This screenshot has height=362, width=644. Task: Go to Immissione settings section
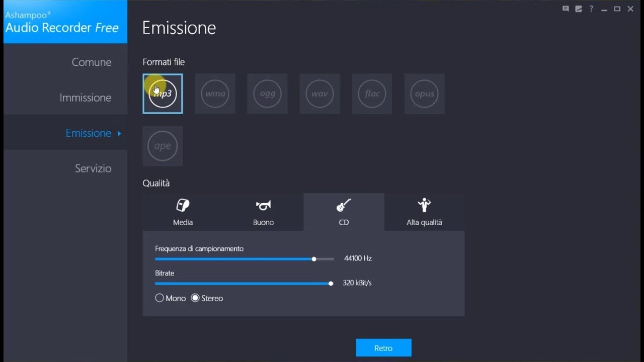point(85,98)
